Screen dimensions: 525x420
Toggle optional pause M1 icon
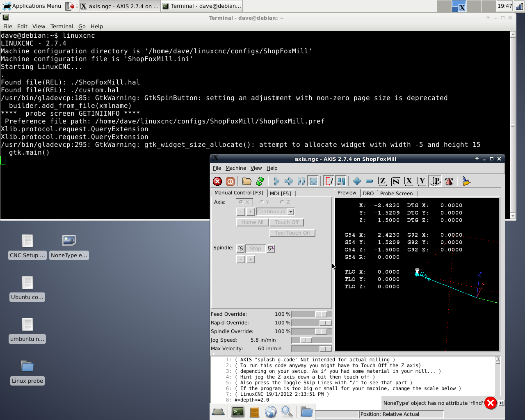[x=340, y=181]
